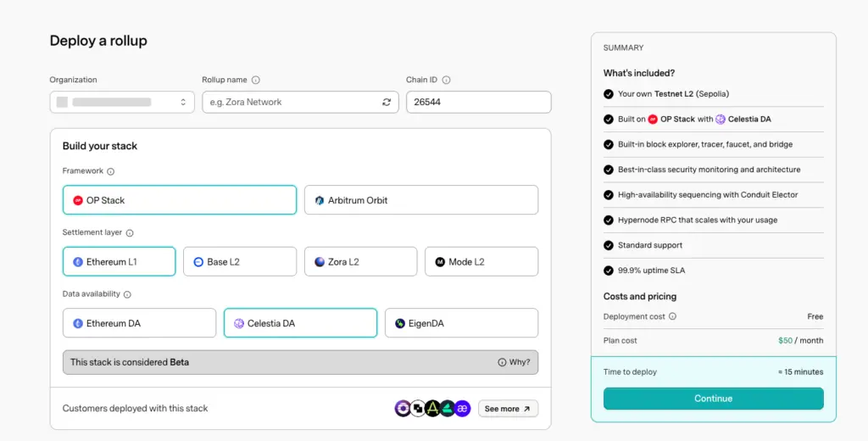The height and width of the screenshot is (441, 868).
Task: Click the black-and-white squares customer logo
Action: (x=418, y=409)
